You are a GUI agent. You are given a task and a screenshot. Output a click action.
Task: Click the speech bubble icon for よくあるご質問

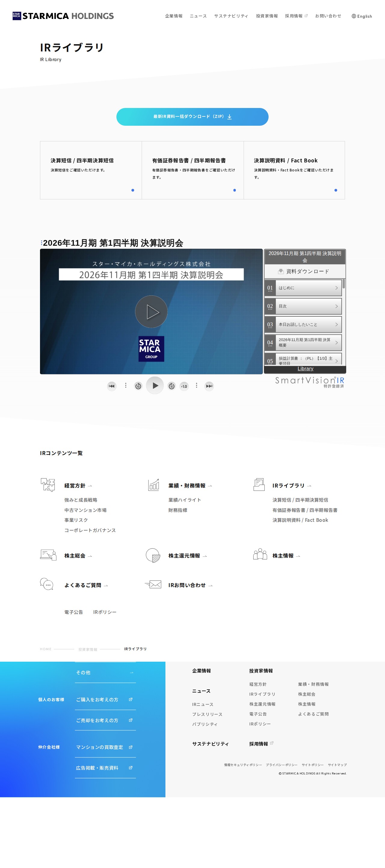(x=47, y=584)
